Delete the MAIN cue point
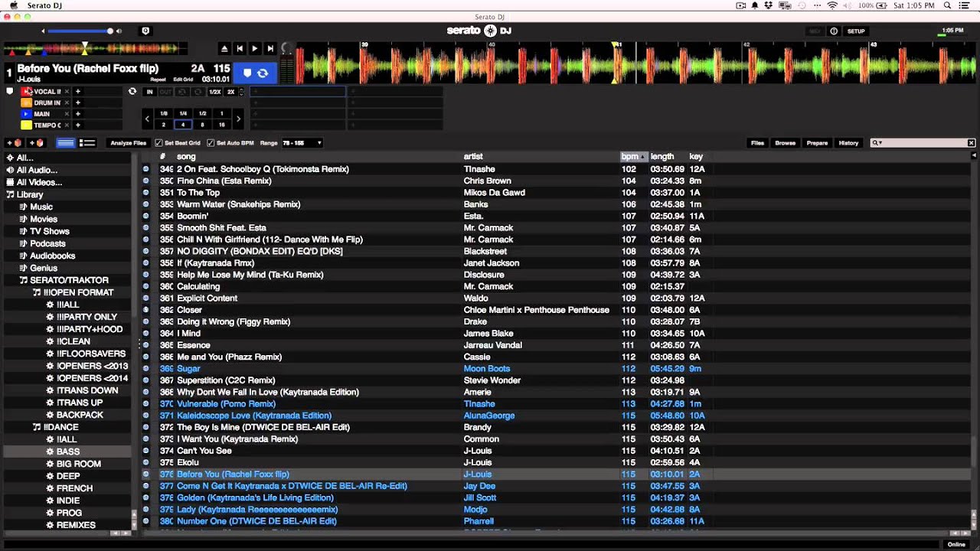 [x=67, y=114]
